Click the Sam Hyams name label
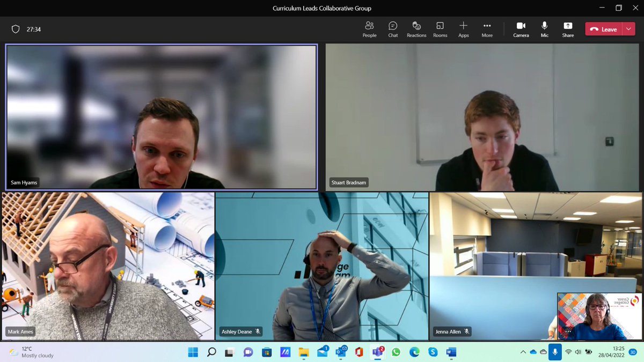Screen dimensions: 644x362 click(24, 183)
